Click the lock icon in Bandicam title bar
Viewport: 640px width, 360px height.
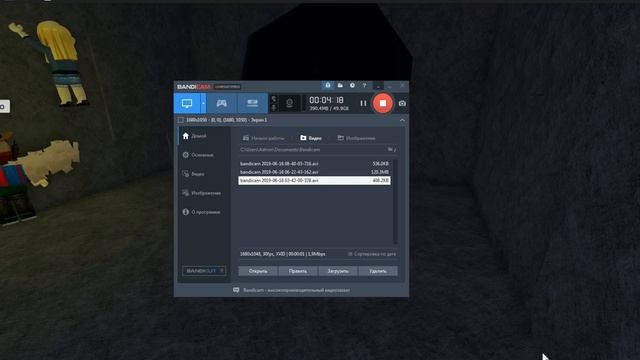point(328,85)
